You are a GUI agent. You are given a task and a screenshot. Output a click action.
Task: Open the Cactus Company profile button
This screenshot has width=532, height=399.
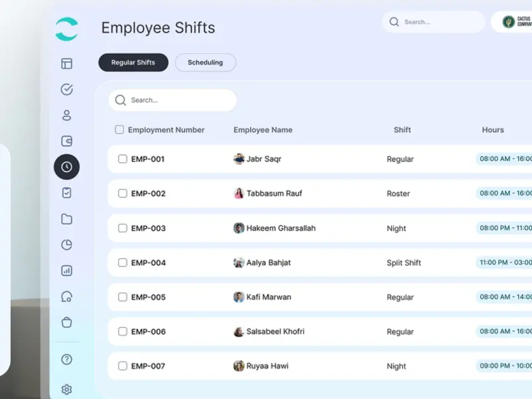click(x=512, y=22)
